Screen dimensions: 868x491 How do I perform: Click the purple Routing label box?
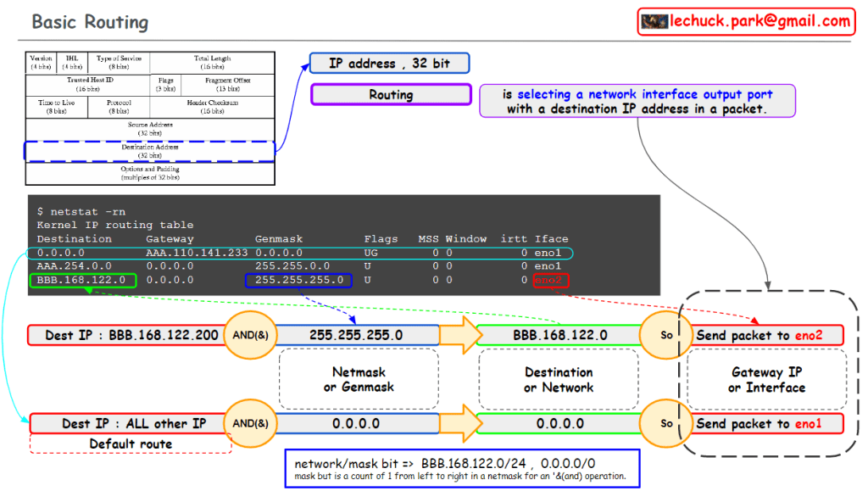[390, 95]
